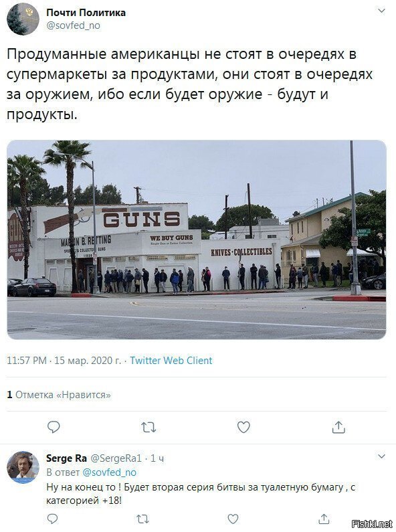The height and width of the screenshot is (532, 396).
Task: Share the main tweet via upload icon
Action: pos(338,427)
